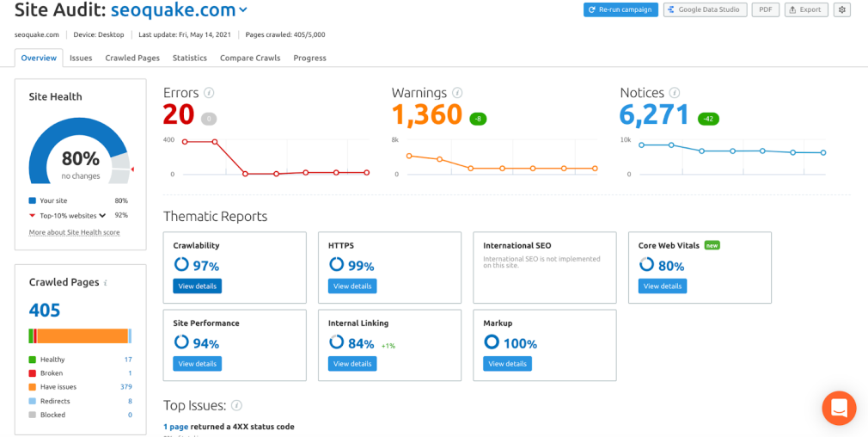This screenshot has width=868, height=437.
Task: Open the orange chat support widget
Action: point(839,408)
